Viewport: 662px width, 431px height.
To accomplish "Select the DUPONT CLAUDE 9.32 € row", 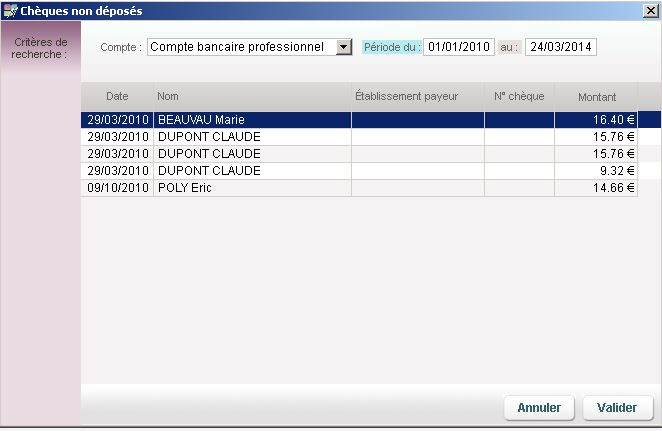I will [x=251, y=171].
